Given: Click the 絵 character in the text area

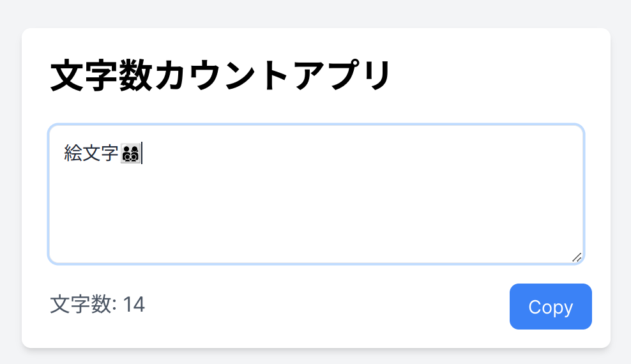Looking at the screenshot, I should tap(73, 153).
